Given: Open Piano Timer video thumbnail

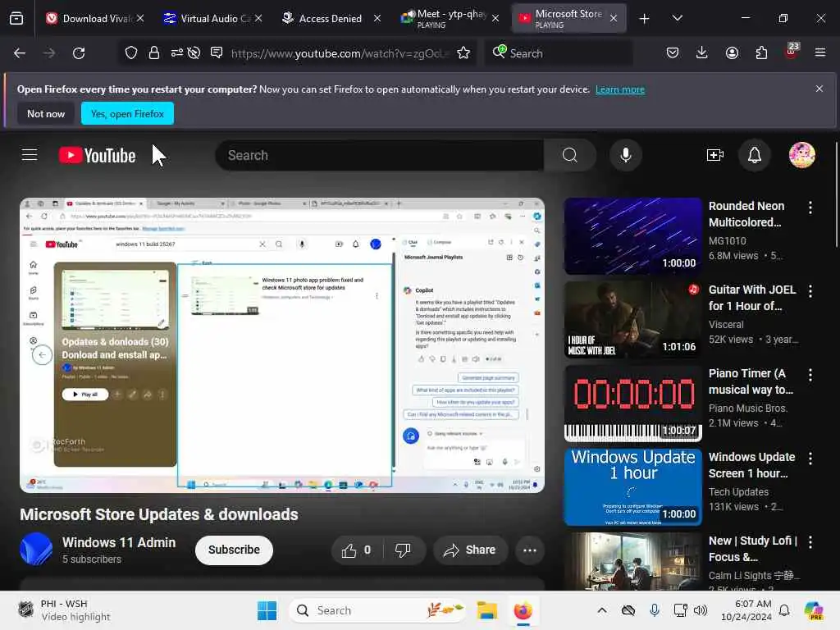Looking at the screenshot, I should point(632,404).
